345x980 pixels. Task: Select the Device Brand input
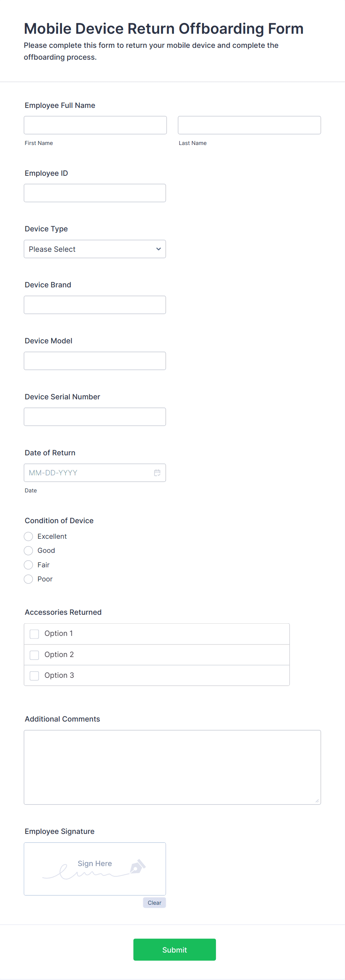pyautogui.click(x=95, y=305)
